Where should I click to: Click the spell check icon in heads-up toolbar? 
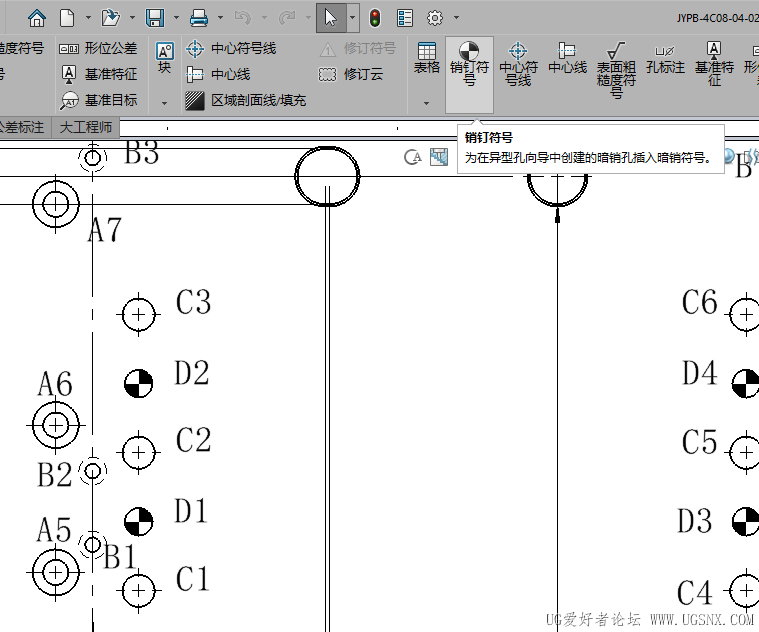413,157
